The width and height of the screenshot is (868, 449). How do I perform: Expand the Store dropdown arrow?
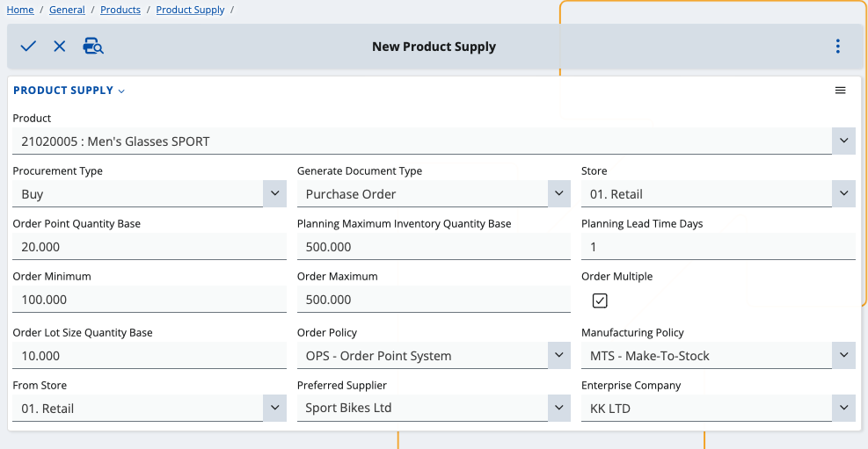(843, 193)
